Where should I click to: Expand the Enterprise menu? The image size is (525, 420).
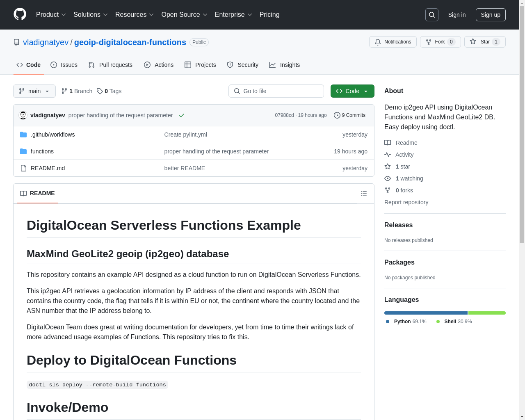coord(233,15)
